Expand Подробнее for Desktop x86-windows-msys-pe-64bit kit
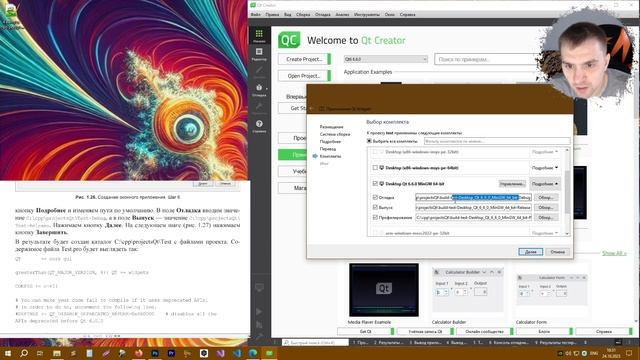 click(x=545, y=168)
